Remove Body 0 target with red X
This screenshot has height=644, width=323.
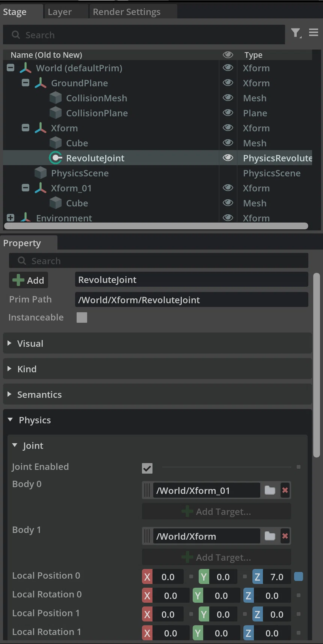point(285,490)
